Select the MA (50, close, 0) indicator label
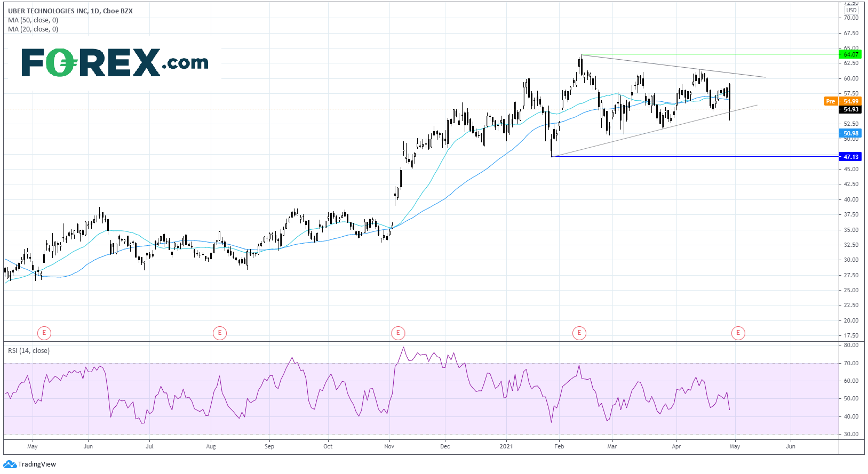The image size is (868, 474). (33, 20)
